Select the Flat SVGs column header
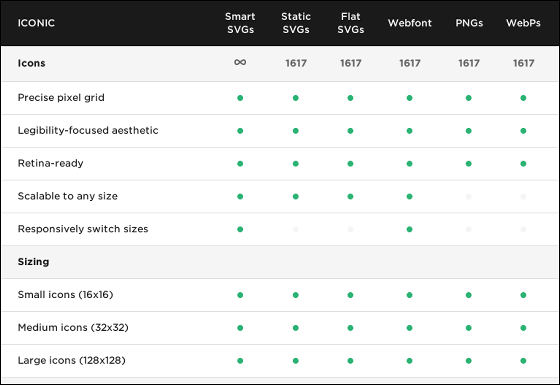The width and height of the screenshot is (560, 385). 350,23
